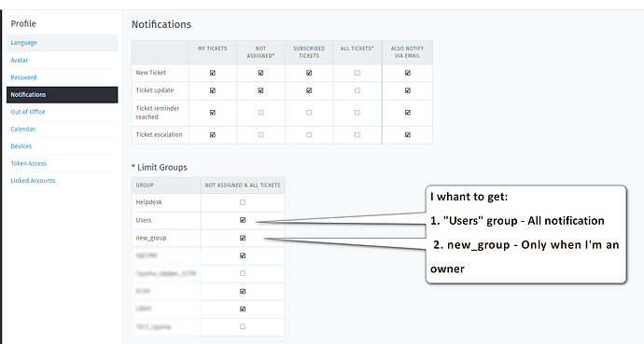The image size is (644, 344).
Task: Select Notifications in the sidebar
Action: pos(62,95)
